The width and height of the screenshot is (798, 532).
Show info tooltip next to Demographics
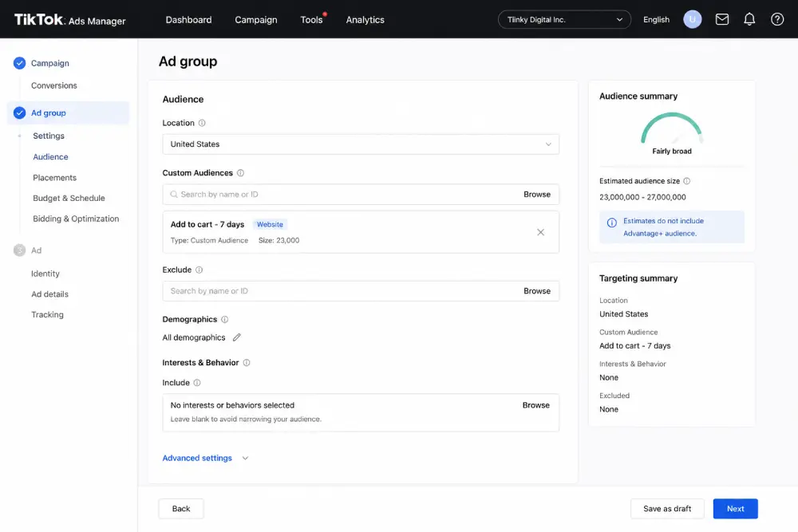pos(224,319)
